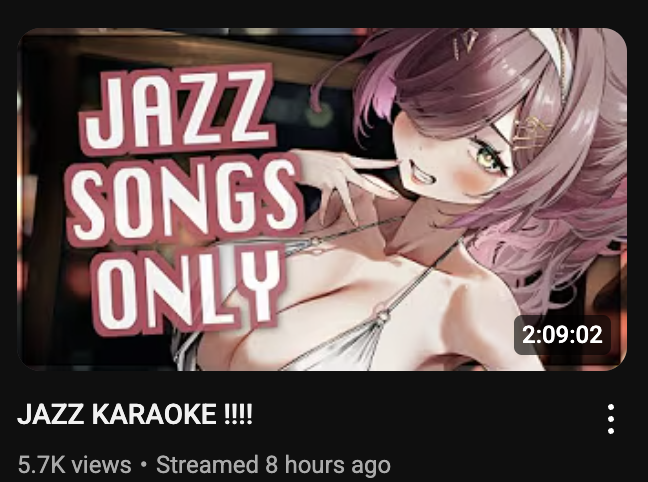Click the character's green eye
This screenshot has width=648, height=482.
tap(488, 157)
